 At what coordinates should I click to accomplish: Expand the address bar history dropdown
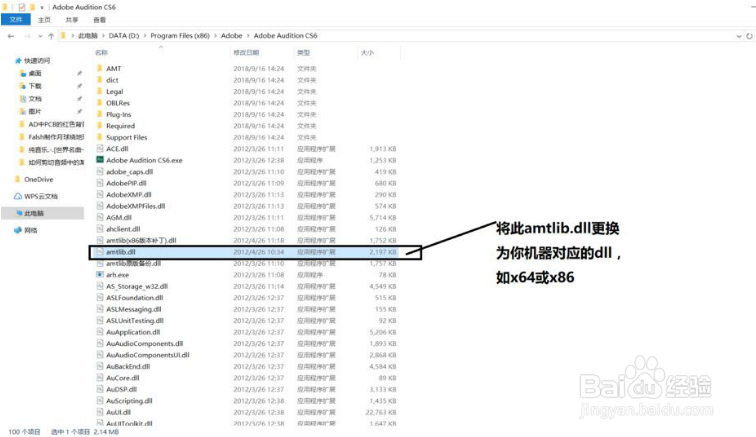[x=739, y=36]
